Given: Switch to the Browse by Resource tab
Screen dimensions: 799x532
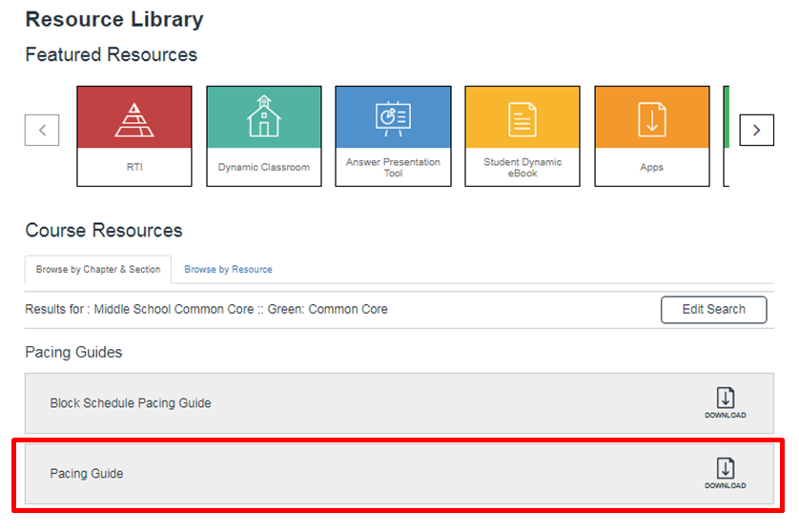Looking at the screenshot, I should click(228, 270).
